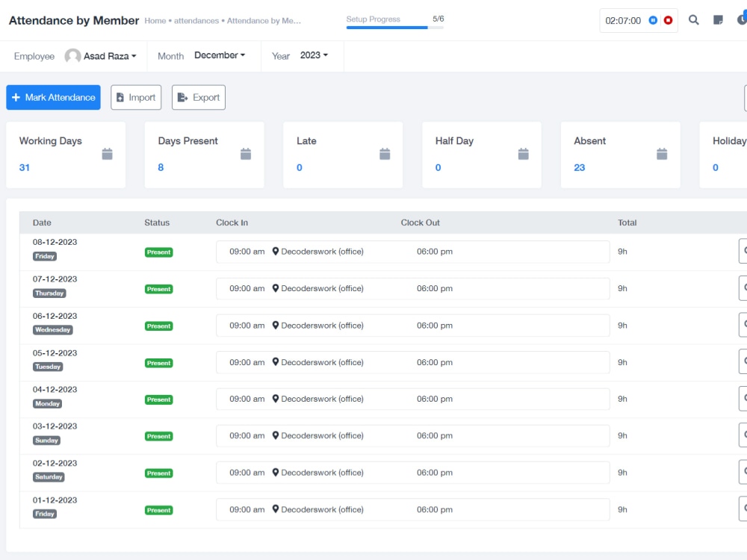Click the Wednesday day label
The width and height of the screenshot is (747, 560).
pos(52,329)
